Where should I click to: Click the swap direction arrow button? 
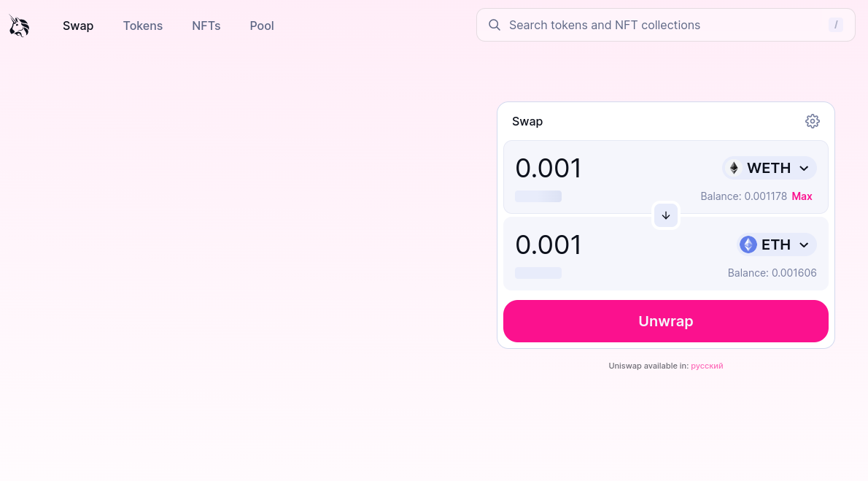pyautogui.click(x=666, y=215)
